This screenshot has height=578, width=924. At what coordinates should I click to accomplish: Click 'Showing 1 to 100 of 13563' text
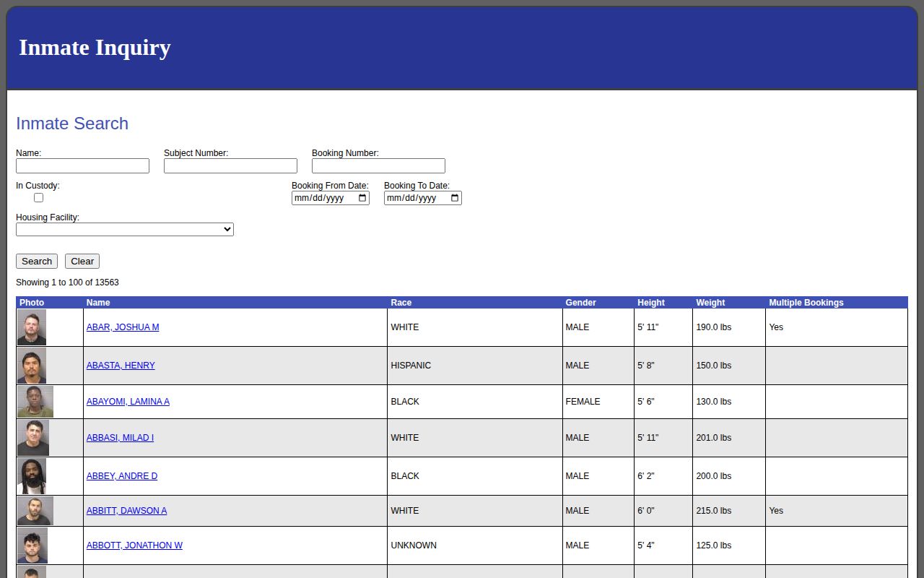67,282
